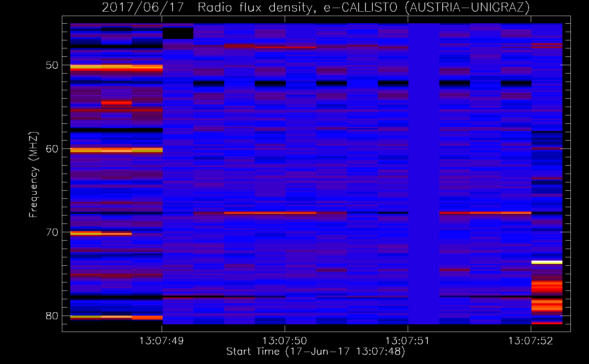Click the '13:07:50' time tick label
589x364 pixels.
click(x=285, y=341)
